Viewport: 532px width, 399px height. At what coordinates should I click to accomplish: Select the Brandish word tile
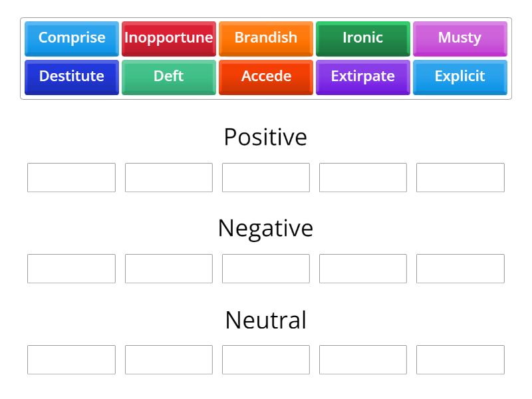(x=266, y=39)
